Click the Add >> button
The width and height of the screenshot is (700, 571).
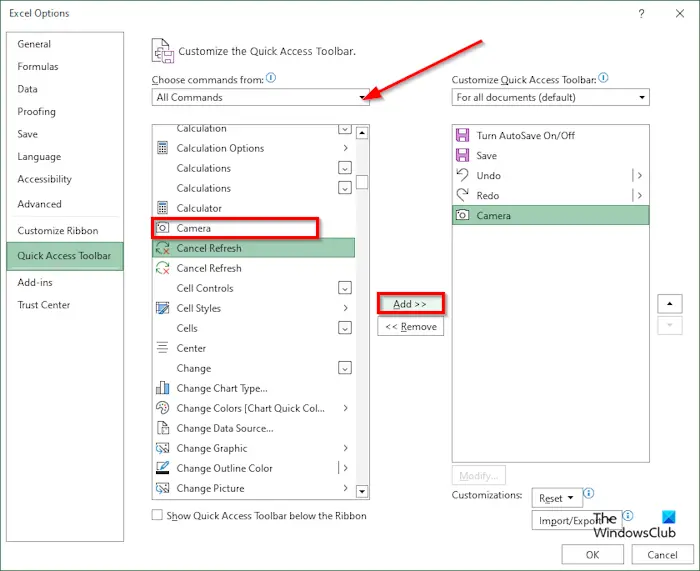point(410,304)
